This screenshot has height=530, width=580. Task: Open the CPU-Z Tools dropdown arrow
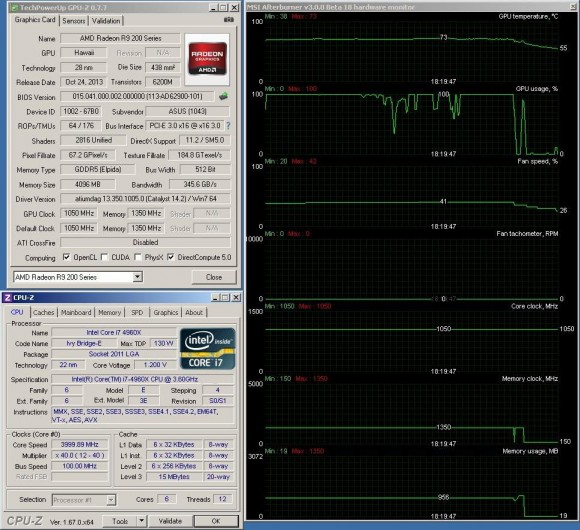click(142, 521)
